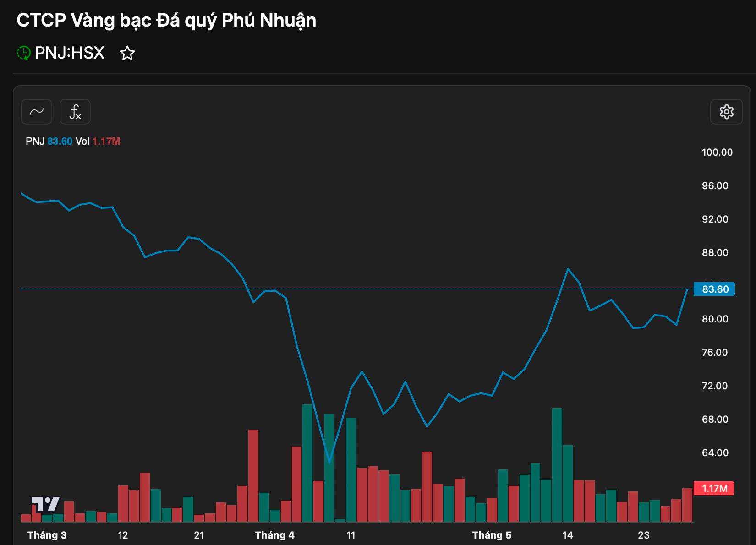Click the price line's lowest point in April
The width and height of the screenshot is (756, 545).
point(329,462)
